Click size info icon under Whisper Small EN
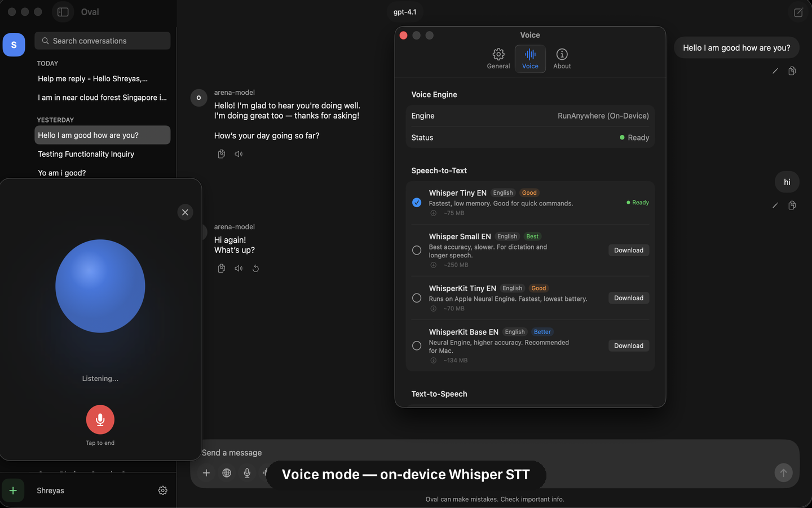 click(434, 265)
